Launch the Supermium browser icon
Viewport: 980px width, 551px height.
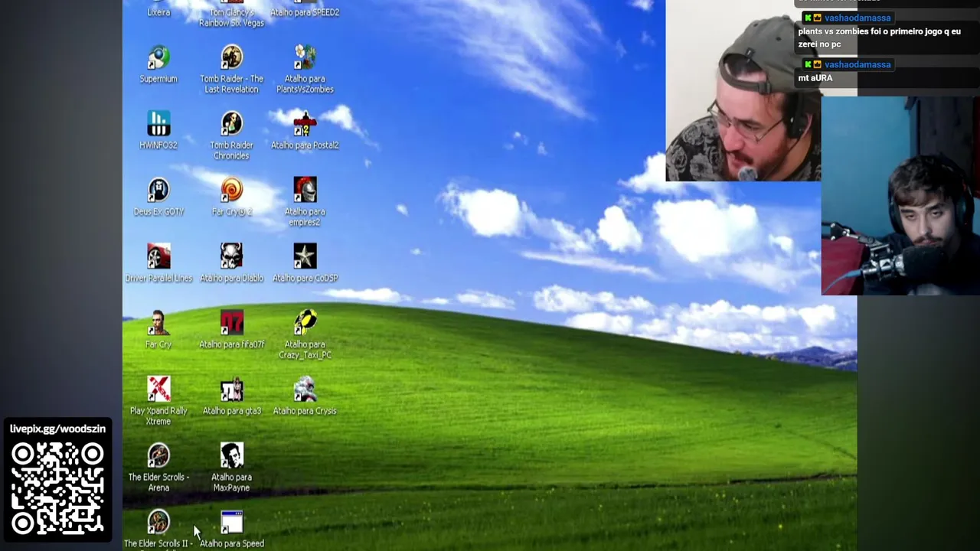click(x=158, y=64)
